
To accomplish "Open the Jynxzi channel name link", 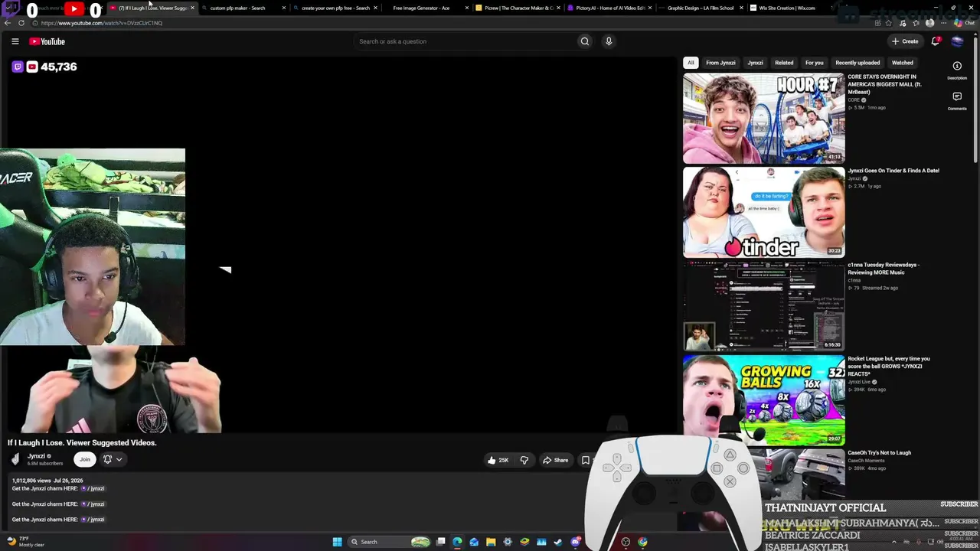I will click(36, 456).
